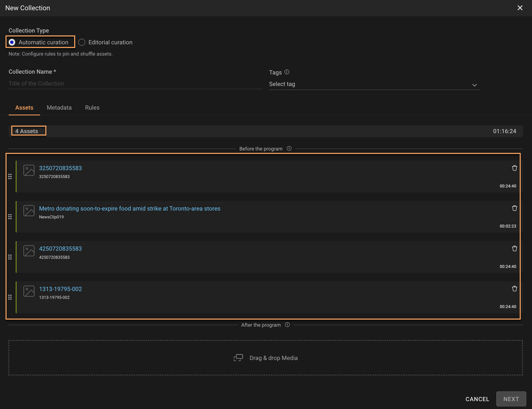Delete asset 3250720835583 with trash icon
Viewport: 532px width, 409px height.
tap(514, 168)
